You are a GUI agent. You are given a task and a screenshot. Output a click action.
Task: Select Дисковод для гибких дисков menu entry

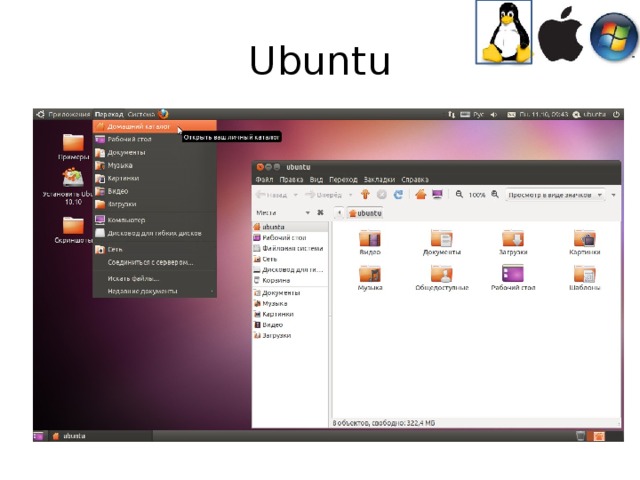[155, 233]
